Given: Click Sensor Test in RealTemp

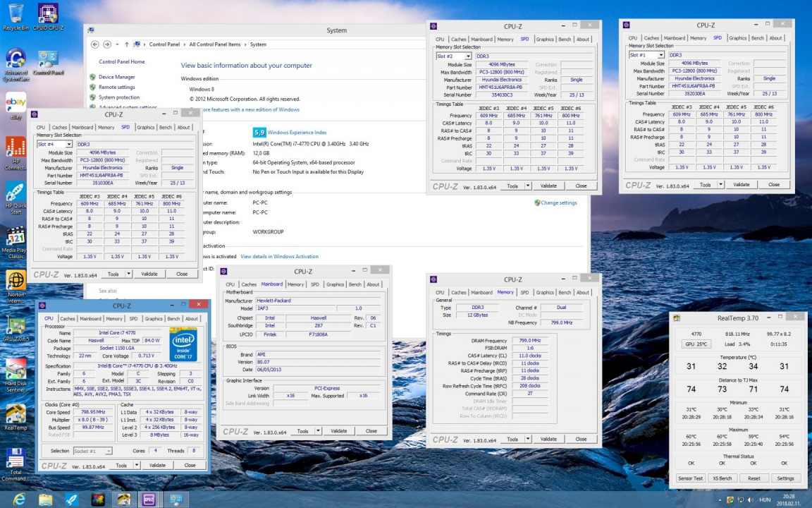Looking at the screenshot, I should click(x=690, y=478).
